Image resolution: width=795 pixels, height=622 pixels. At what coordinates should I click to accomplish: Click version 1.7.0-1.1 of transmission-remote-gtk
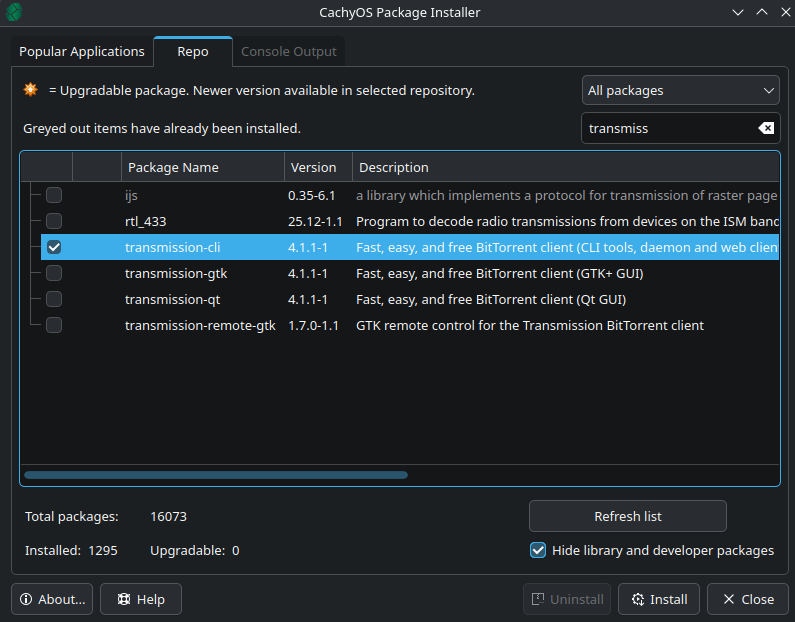click(313, 325)
